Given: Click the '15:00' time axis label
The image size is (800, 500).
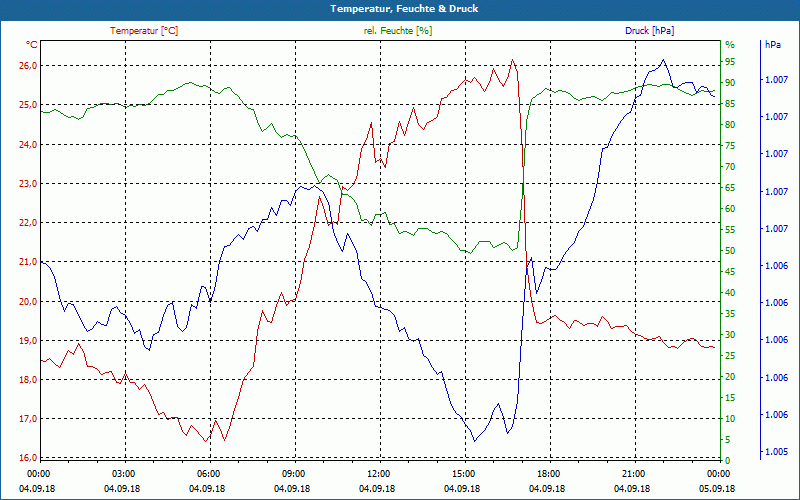Looking at the screenshot, I should point(464,474).
